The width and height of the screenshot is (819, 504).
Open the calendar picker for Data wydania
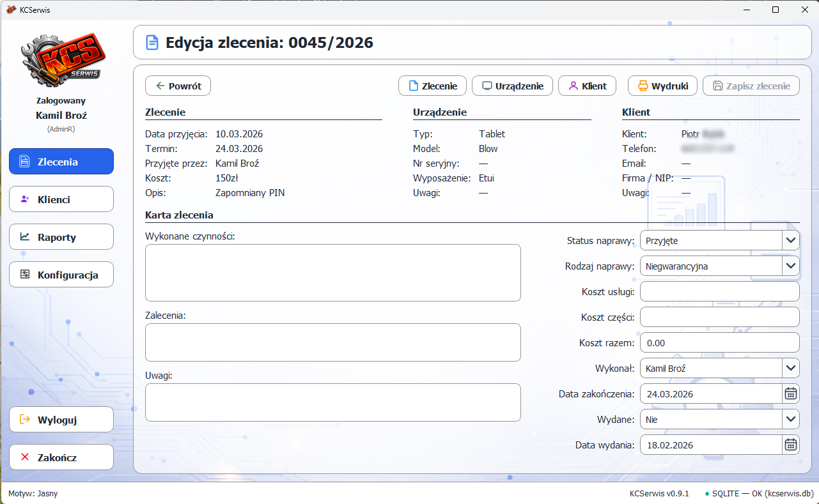tap(791, 445)
